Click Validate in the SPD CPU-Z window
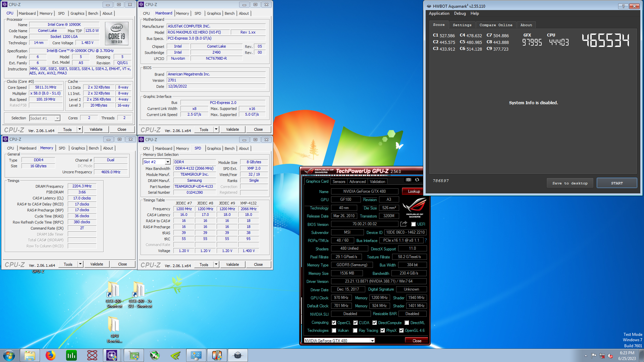Viewport: 644px width, 362px height. click(232, 264)
